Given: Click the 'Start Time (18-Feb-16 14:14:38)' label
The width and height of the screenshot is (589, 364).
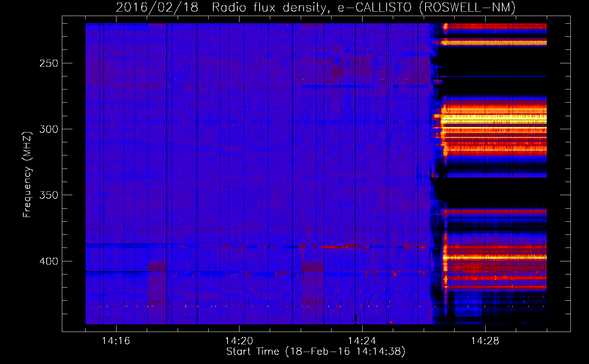Looking at the screenshot, I should click(x=316, y=352).
